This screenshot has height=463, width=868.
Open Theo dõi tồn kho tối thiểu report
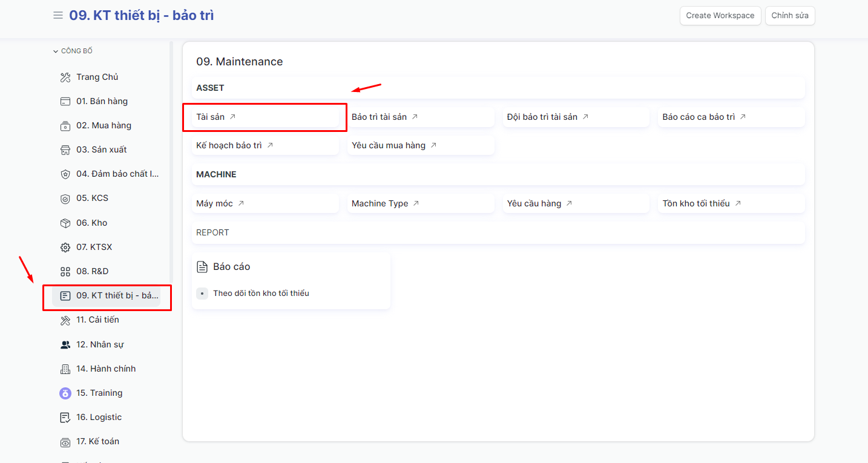(x=261, y=294)
